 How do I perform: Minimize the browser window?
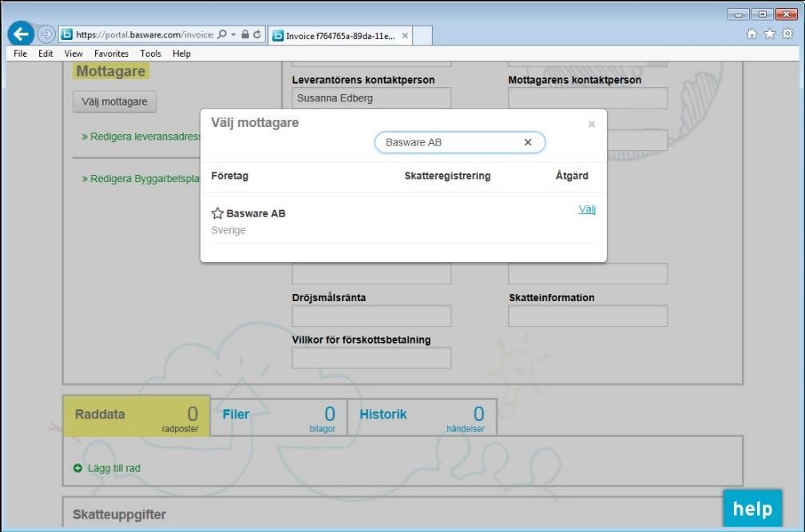[738, 14]
